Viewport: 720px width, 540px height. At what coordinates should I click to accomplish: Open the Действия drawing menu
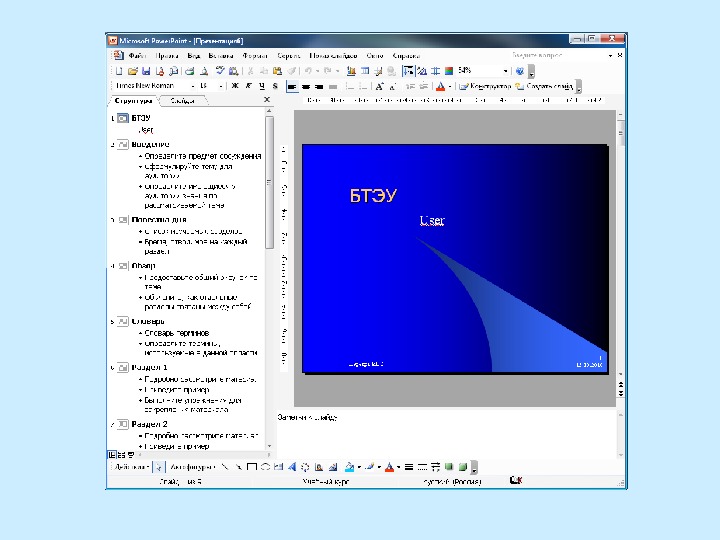click(131, 467)
